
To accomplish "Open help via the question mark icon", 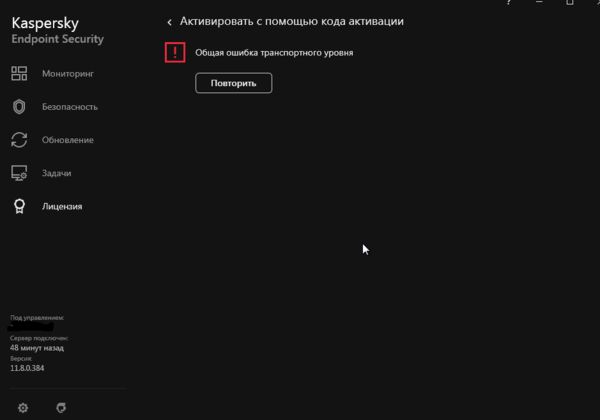I will point(509,2).
